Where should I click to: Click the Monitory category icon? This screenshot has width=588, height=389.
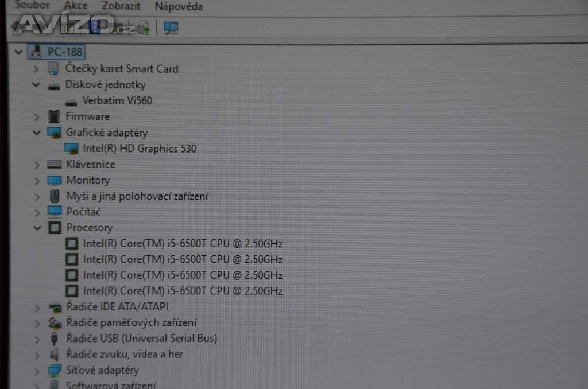pyautogui.click(x=55, y=180)
